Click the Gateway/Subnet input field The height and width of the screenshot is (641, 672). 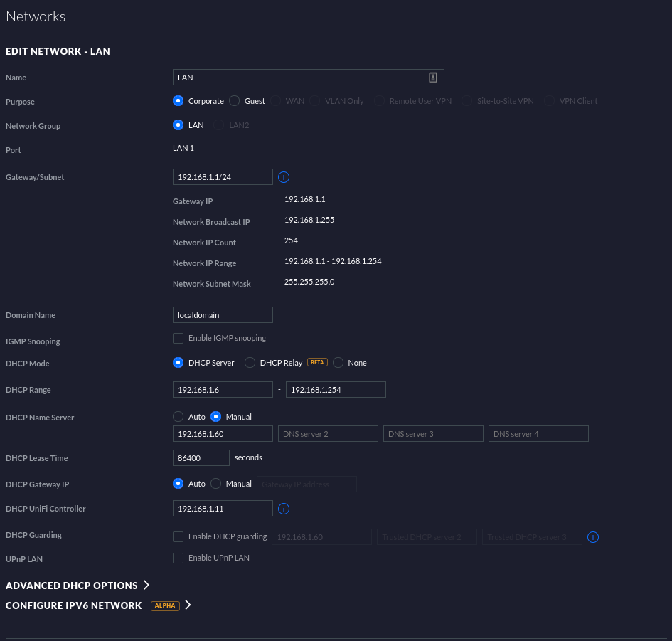pos(223,177)
